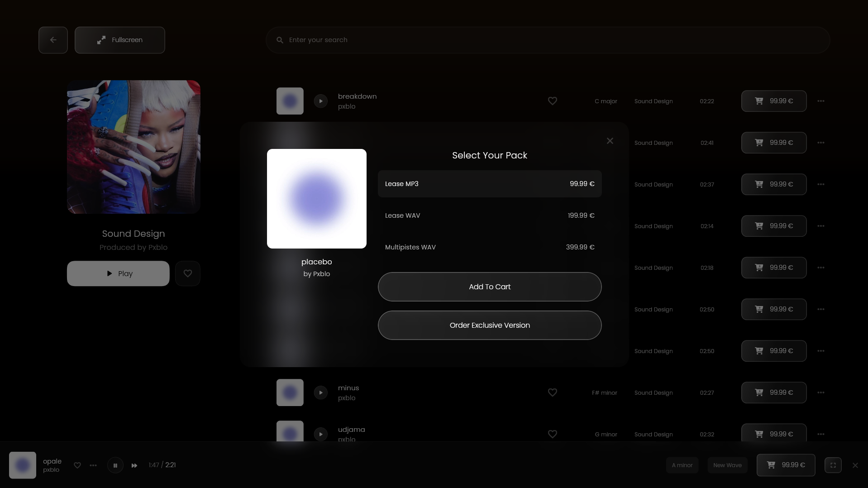Viewport: 868px width, 488px height.
Task: Go back with the arrow button
Action: pyautogui.click(x=53, y=40)
